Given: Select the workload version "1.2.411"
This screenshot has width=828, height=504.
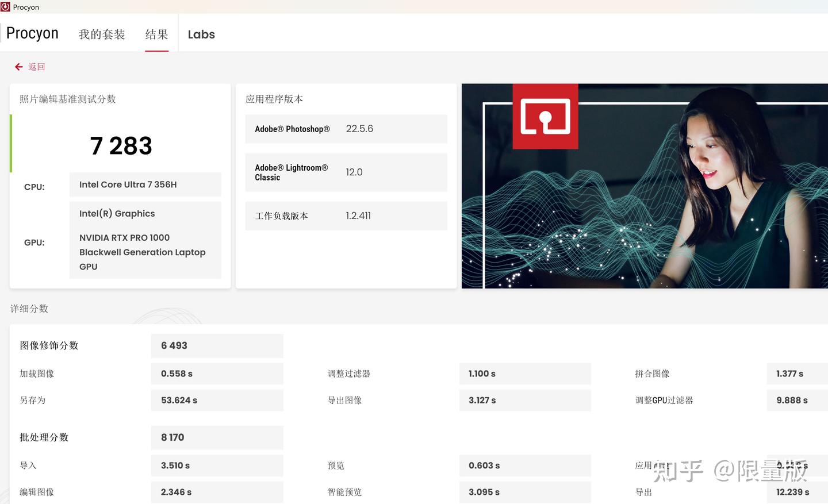Looking at the screenshot, I should (358, 216).
